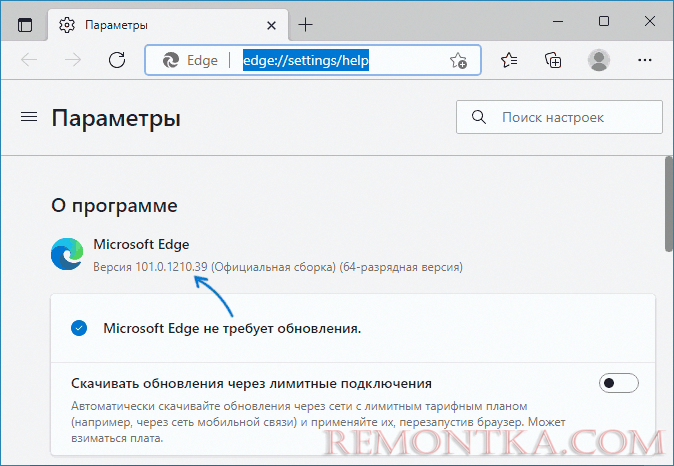
Task: Open the vertical tabs actions icon
Action: click(25, 25)
